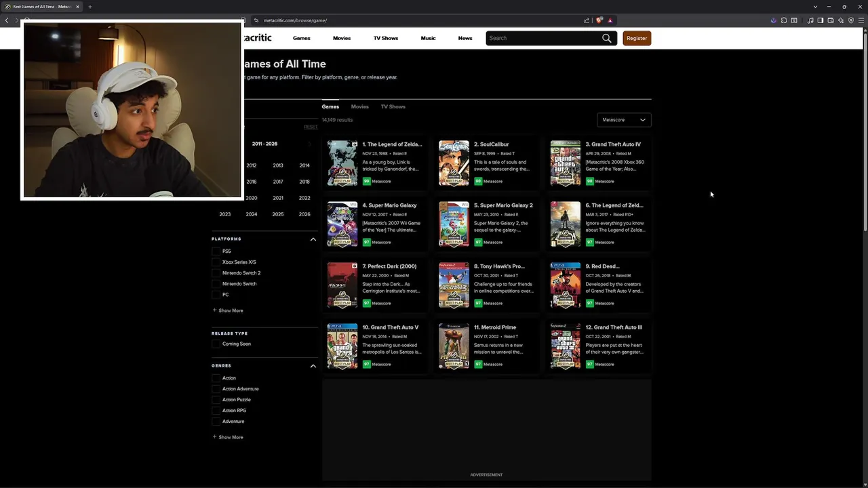Switch to the Movies results tab
The image size is (868, 488).
coord(360,106)
